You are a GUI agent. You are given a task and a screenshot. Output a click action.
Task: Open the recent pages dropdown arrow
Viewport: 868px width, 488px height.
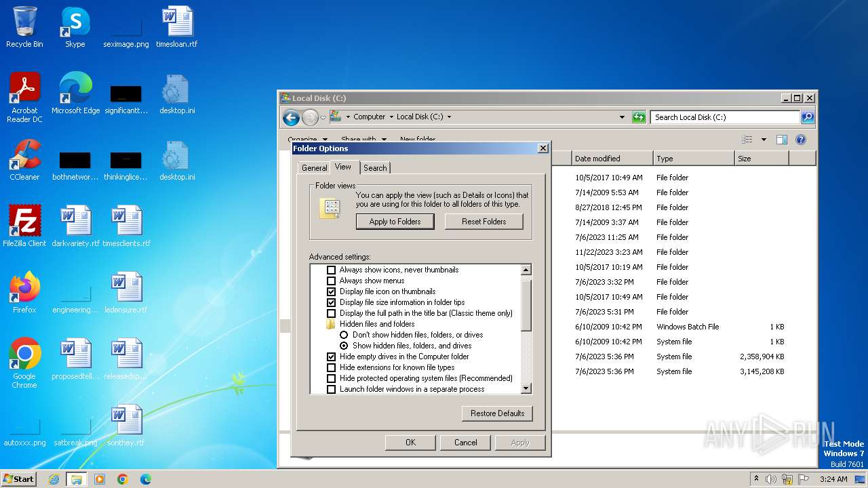click(x=323, y=118)
